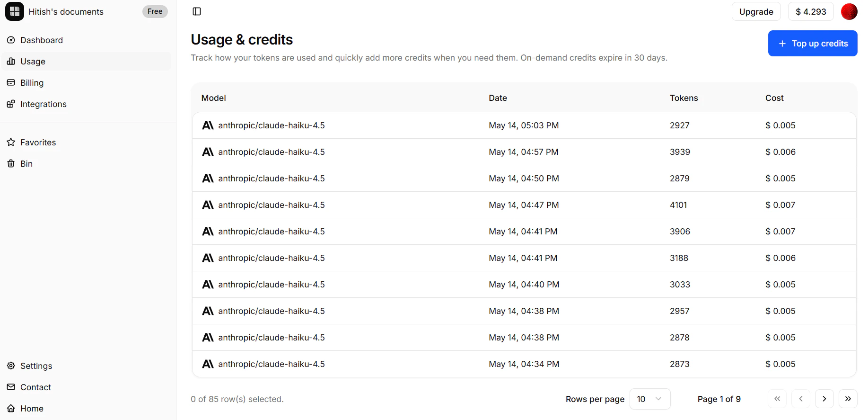
Task: Click the token count 3939
Action: [680, 152]
